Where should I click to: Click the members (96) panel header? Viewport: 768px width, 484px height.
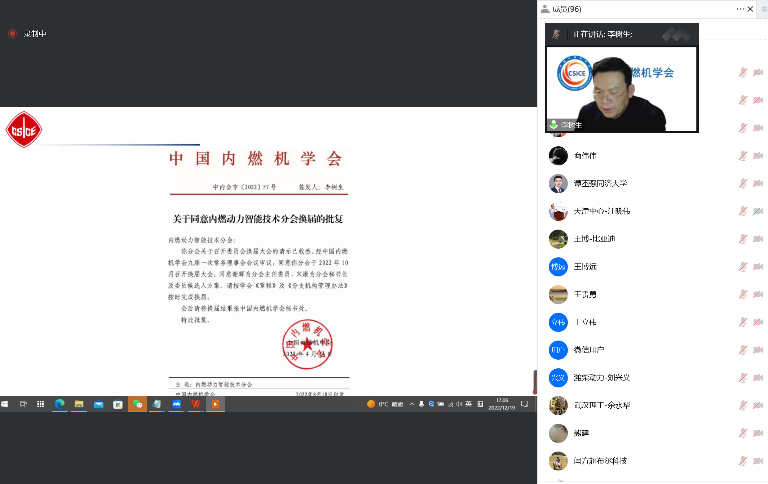pos(572,8)
